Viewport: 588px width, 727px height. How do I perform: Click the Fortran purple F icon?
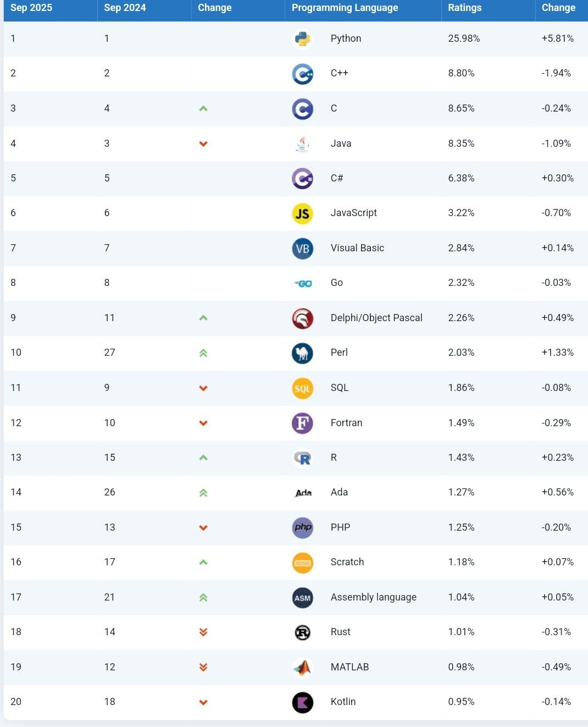(302, 423)
